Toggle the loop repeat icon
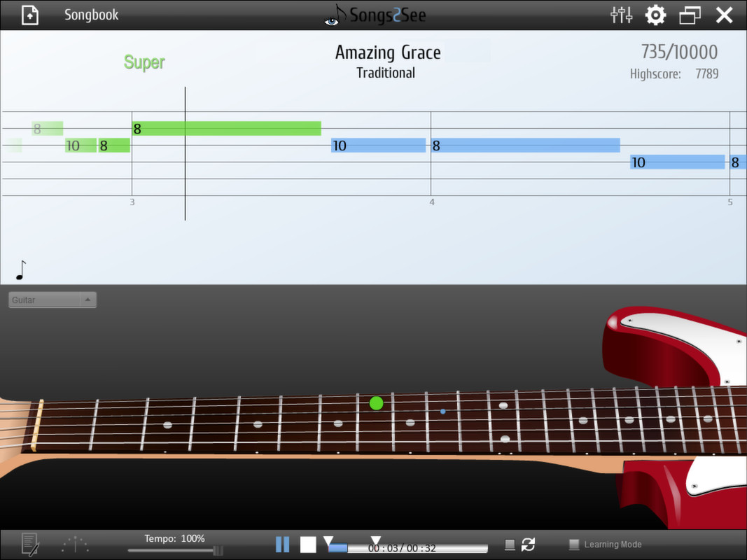This screenshot has width=747, height=560. 529,544
